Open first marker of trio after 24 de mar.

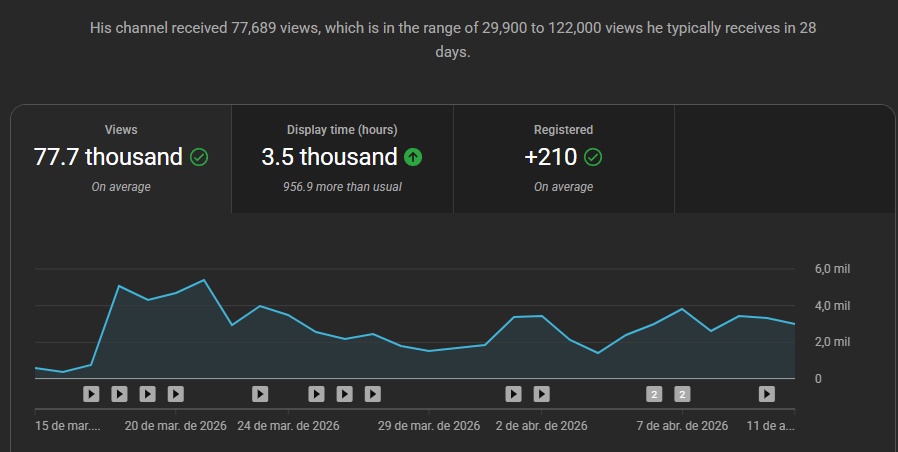point(316,394)
